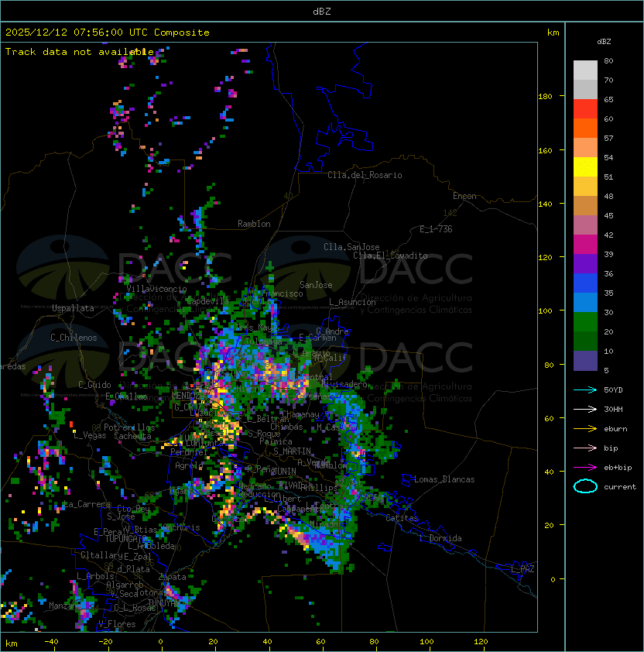Click the cyan 50YD arrow legend icon
The image size is (644, 652).
tap(585, 389)
